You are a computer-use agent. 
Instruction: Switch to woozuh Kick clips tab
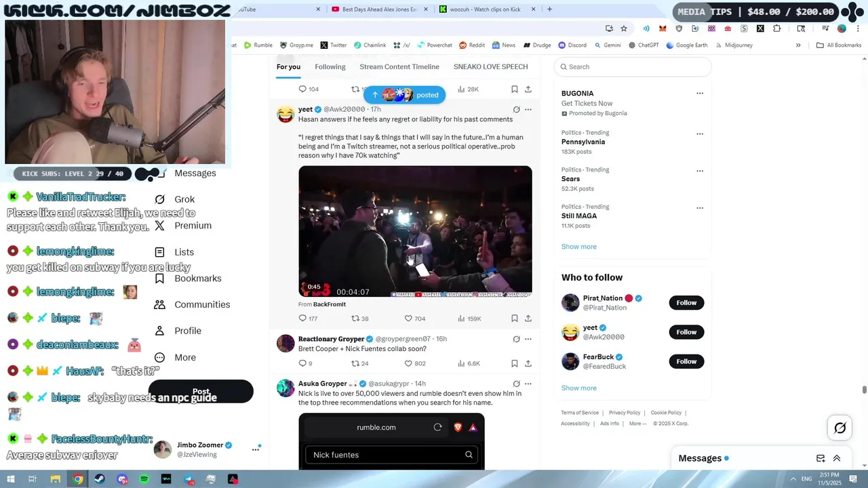pyautogui.click(x=487, y=9)
